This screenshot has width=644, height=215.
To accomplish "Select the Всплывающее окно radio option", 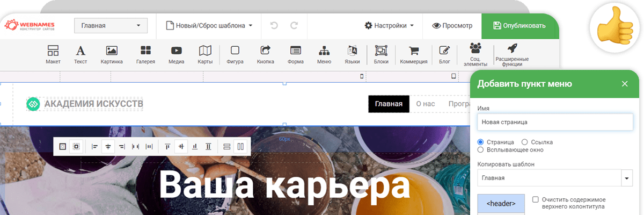I will [x=481, y=149].
